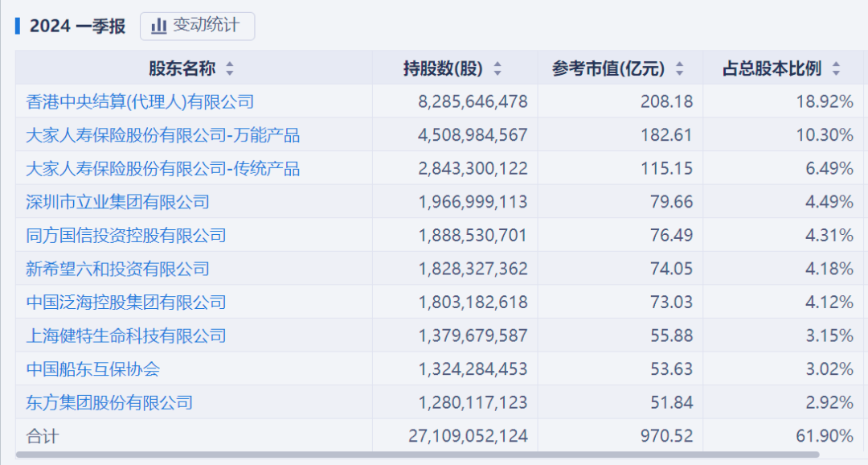Select market value 115.15

666,168
